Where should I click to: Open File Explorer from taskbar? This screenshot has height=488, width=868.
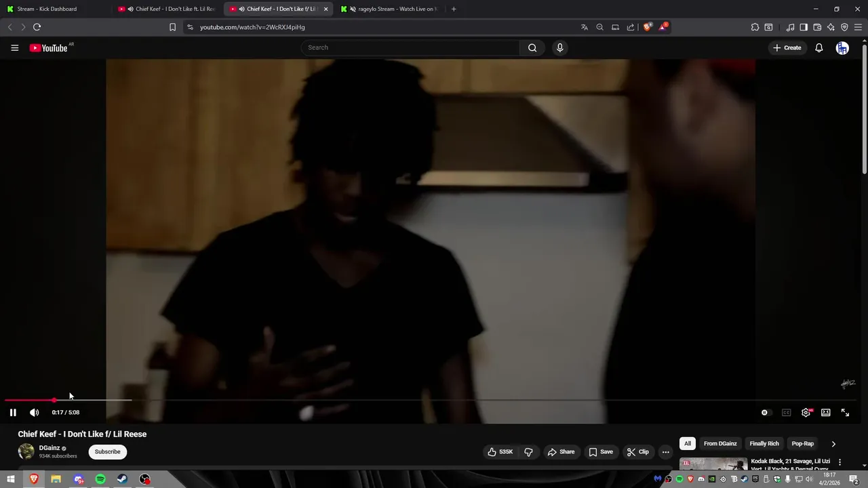(x=56, y=479)
